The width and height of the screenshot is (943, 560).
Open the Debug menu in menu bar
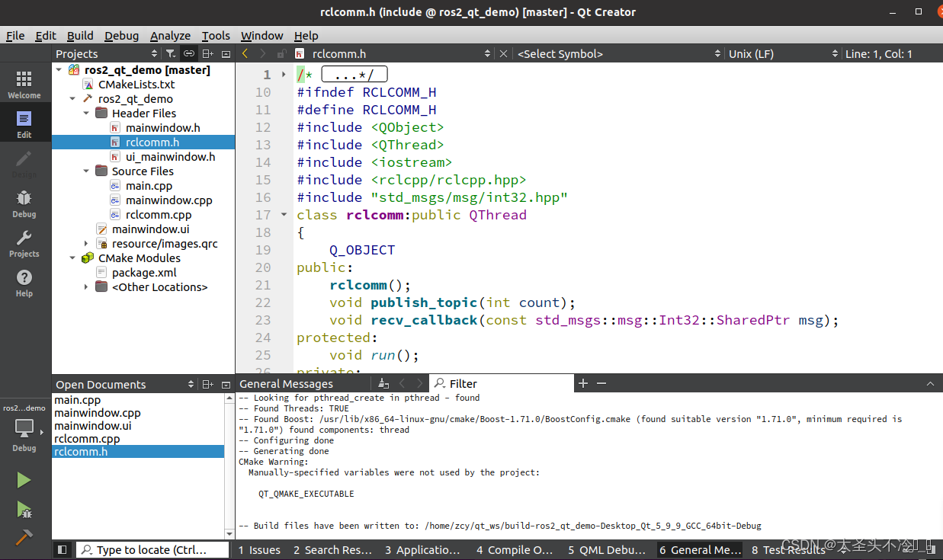122,36
